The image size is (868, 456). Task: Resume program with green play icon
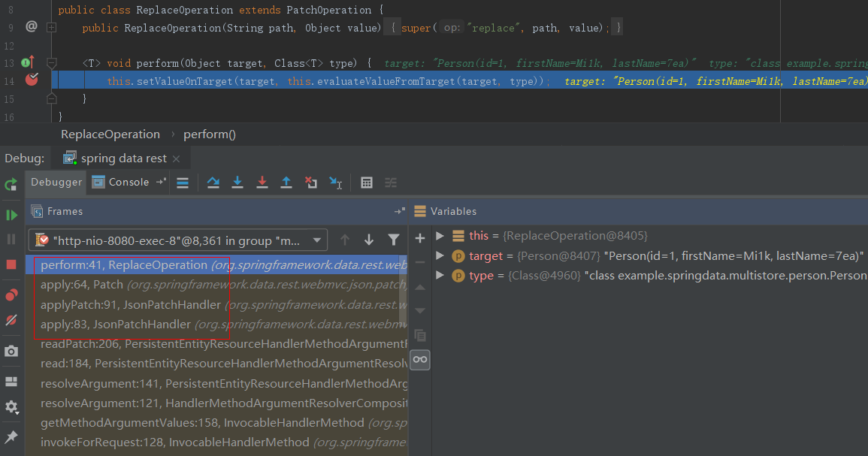[x=11, y=216]
